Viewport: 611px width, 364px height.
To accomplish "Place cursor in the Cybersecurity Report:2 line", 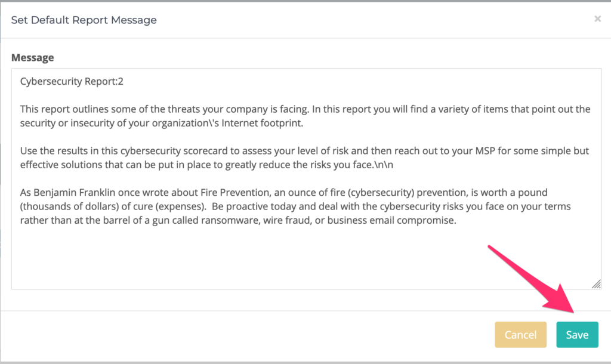I will click(x=72, y=81).
